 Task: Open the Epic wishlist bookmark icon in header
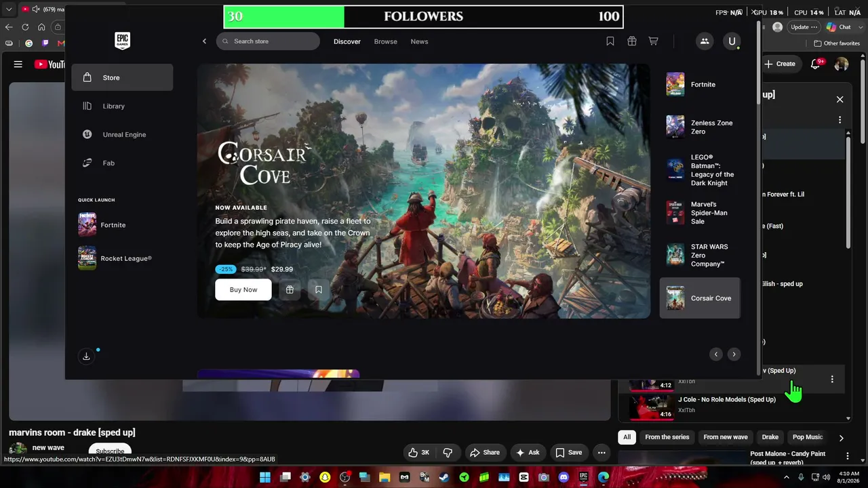click(x=610, y=41)
